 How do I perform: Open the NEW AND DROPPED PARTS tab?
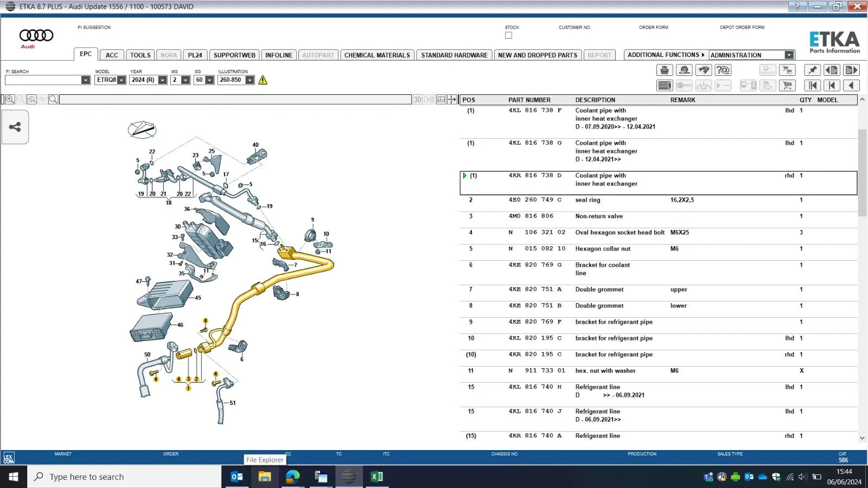(538, 55)
